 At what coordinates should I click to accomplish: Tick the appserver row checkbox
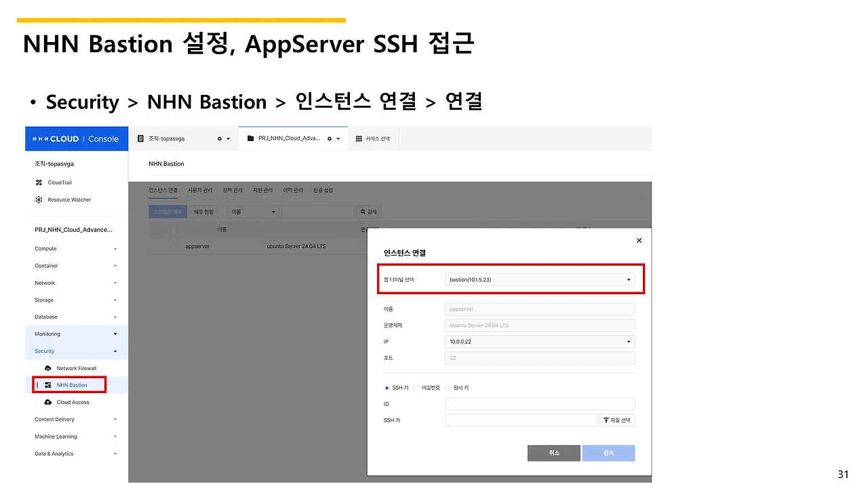click(x=174, y=246)
